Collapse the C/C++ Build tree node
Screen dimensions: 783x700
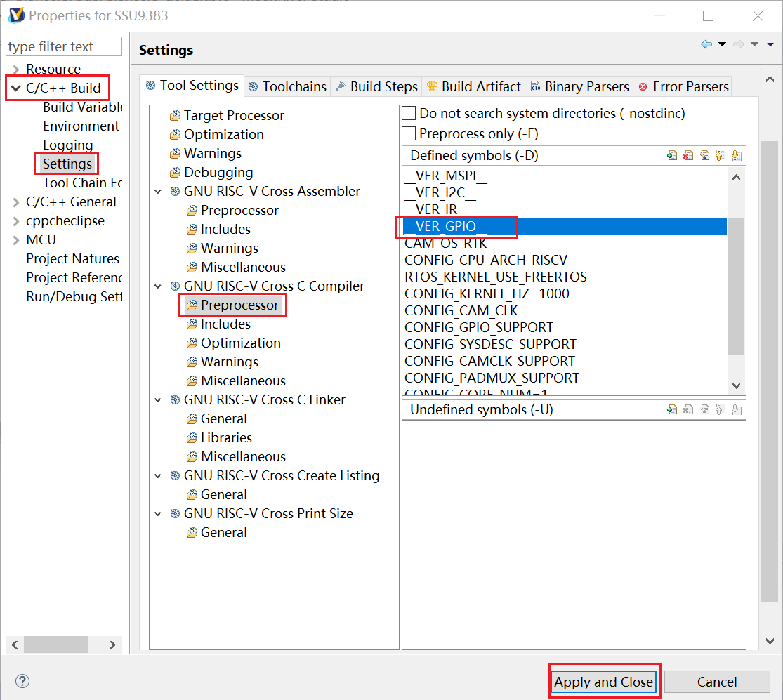(15, 88)
